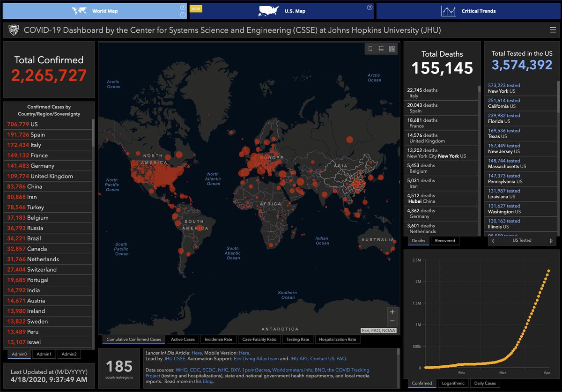Click the help icon on U.S. Map tab

click(370, 7)
